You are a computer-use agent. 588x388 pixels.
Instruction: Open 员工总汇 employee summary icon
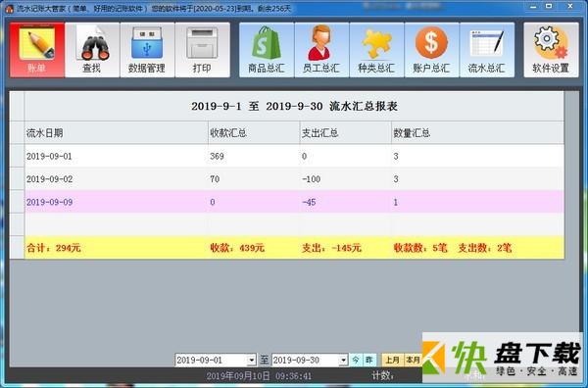point(321,50)
